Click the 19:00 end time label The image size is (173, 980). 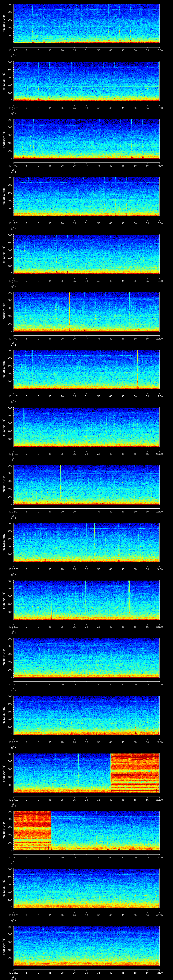(x=159, y=281)
